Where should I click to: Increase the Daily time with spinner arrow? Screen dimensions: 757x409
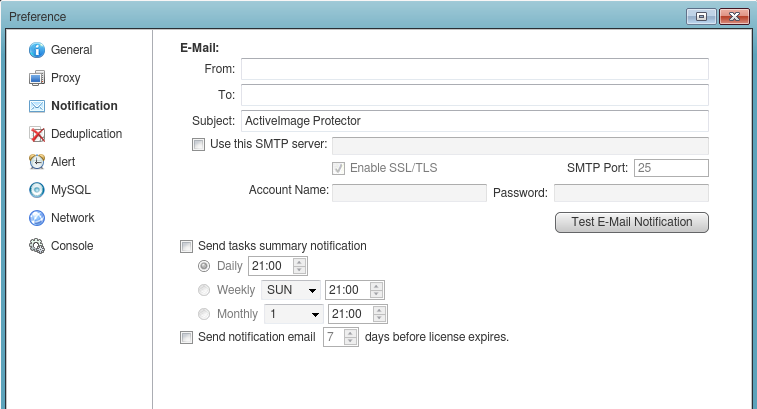pyautogui.click(x=299, y=262)
